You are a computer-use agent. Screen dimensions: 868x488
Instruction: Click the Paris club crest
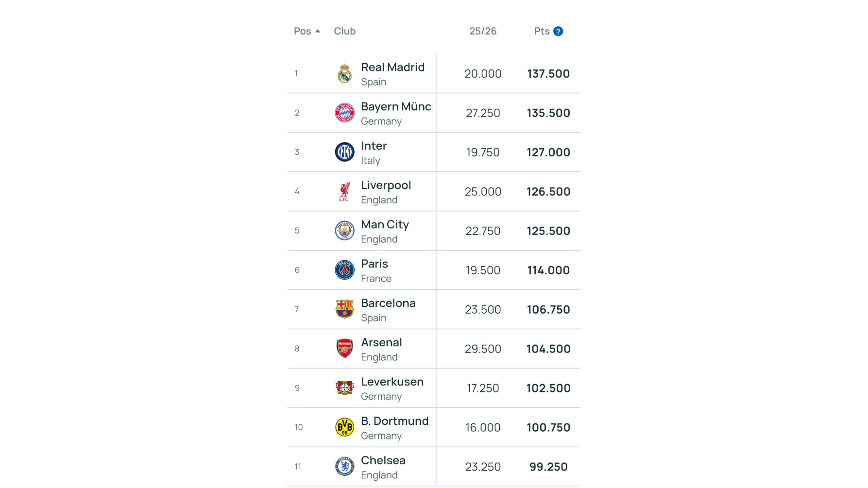[344, 270]
